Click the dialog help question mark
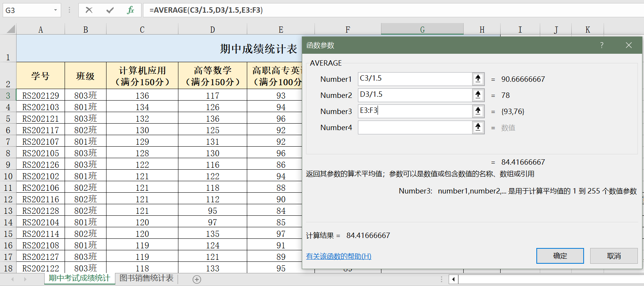Screen dimensions: 644x286 602,45
